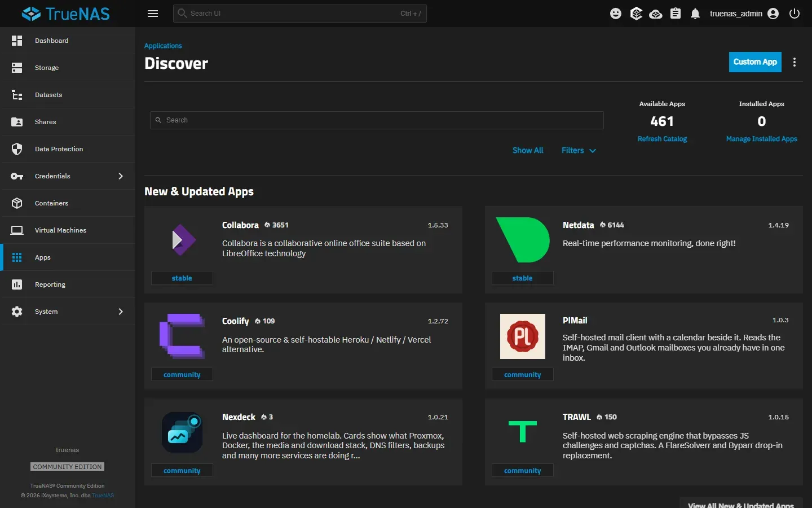Click the Nexdeck app logo

[x=182, y=432]
